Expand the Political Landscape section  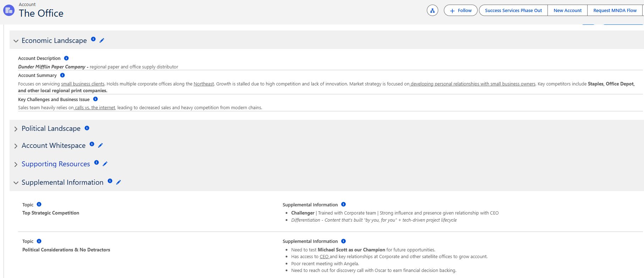pos(16,129)
